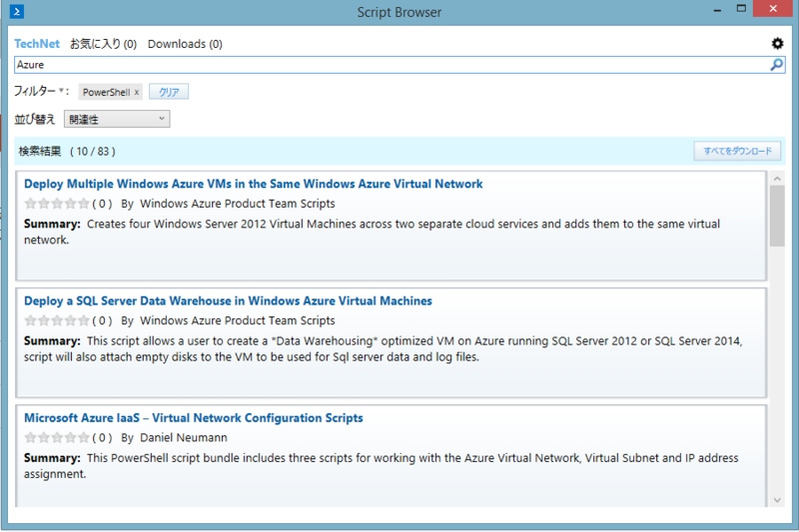Minimize the Script Browser window
The width and height of the screenshot is (799, 532).
click(x=717, y=10)
